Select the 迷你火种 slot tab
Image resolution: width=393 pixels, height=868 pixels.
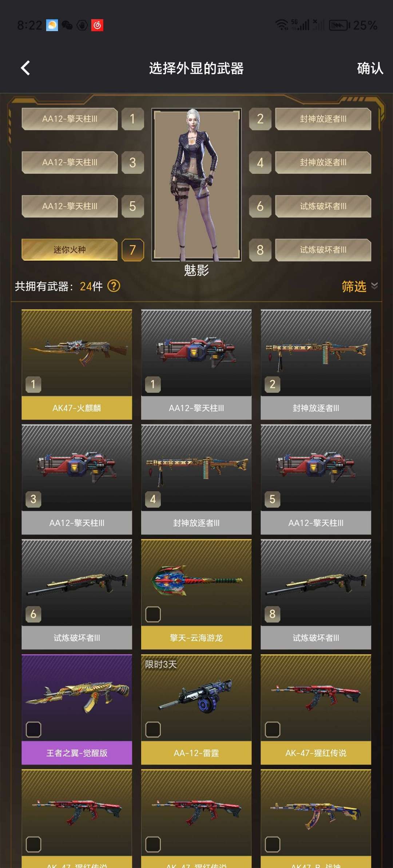70,250
